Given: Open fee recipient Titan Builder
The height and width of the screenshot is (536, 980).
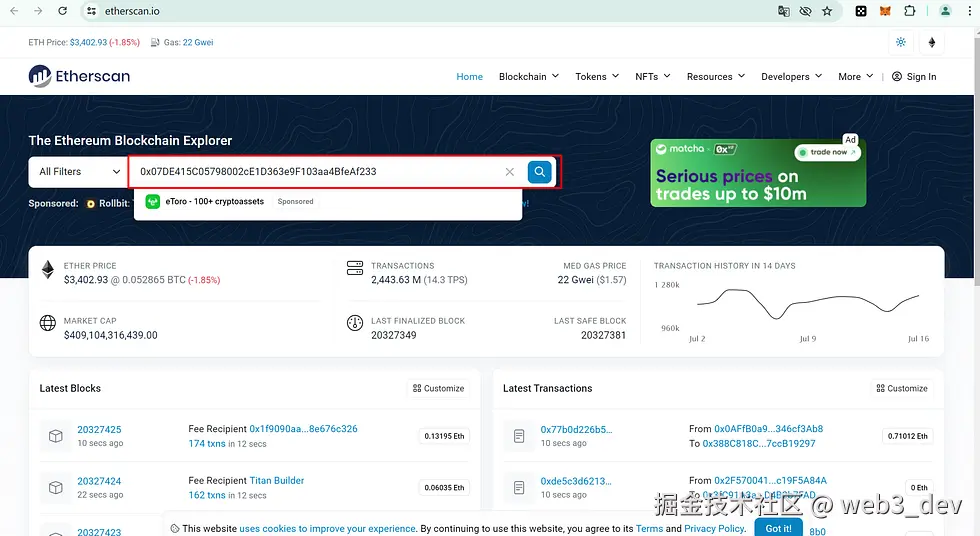Looking at the screenshot, I should (x=277, y=480).
